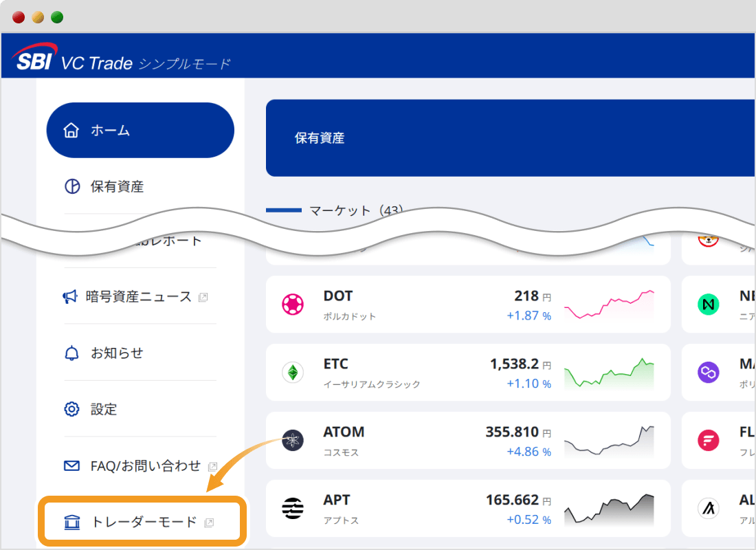Click the green maximize window button
This screenshot has height=550, width=756.
pyautogui.click(x=57, y=17)
